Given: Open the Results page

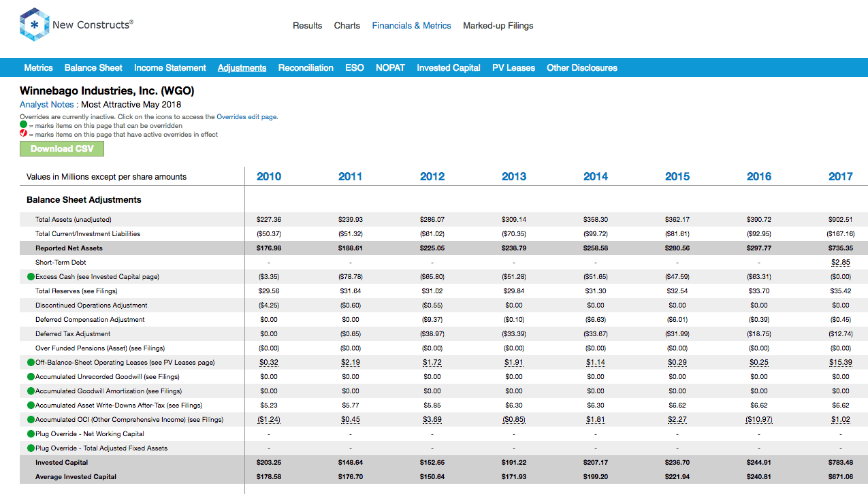Looking at the screenshot, I should pyautogui.click(x=307, y=26).
